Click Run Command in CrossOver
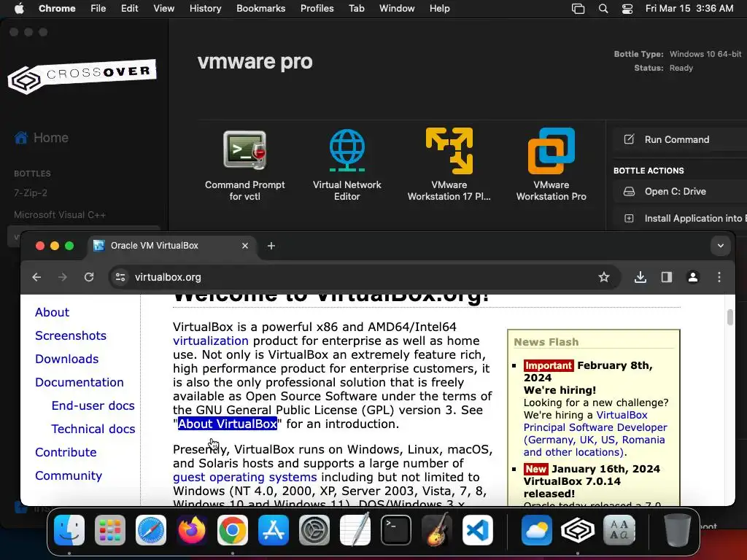747x560 pixels. coord(679,139)
